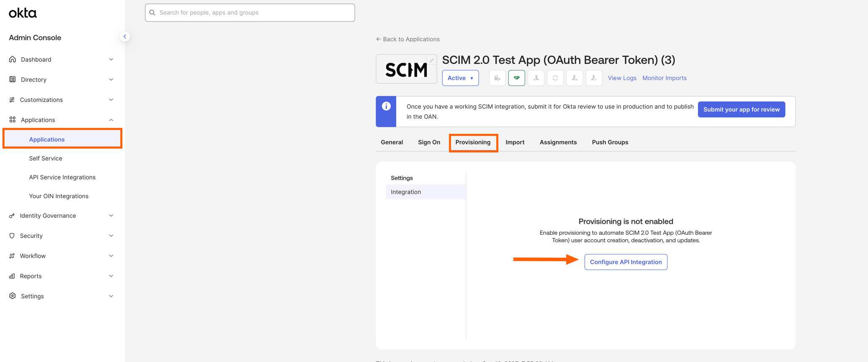Open the Assignments tab
868x362 pixels.
558,142
